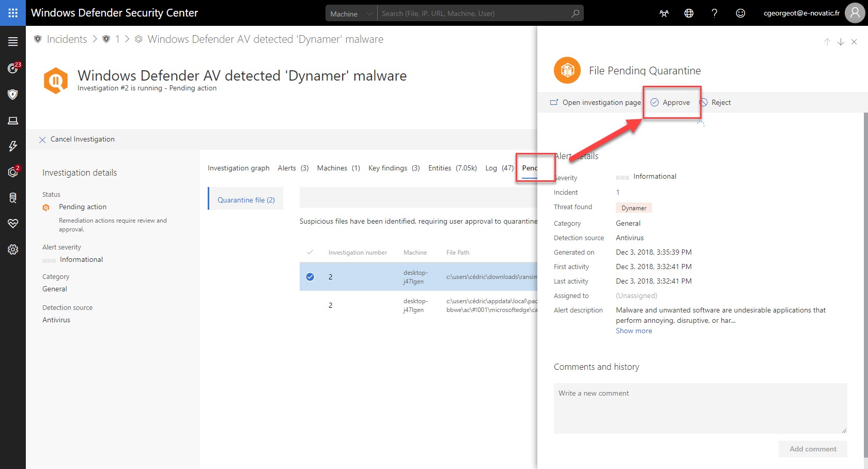Cancel Investigation
868x469 pixels.
(x=77, y=139)
